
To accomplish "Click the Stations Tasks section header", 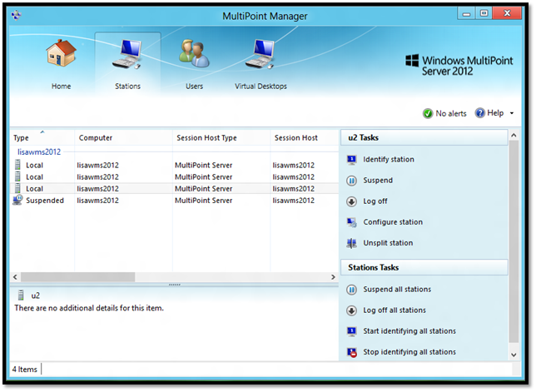I will click(x=424, y=267).
